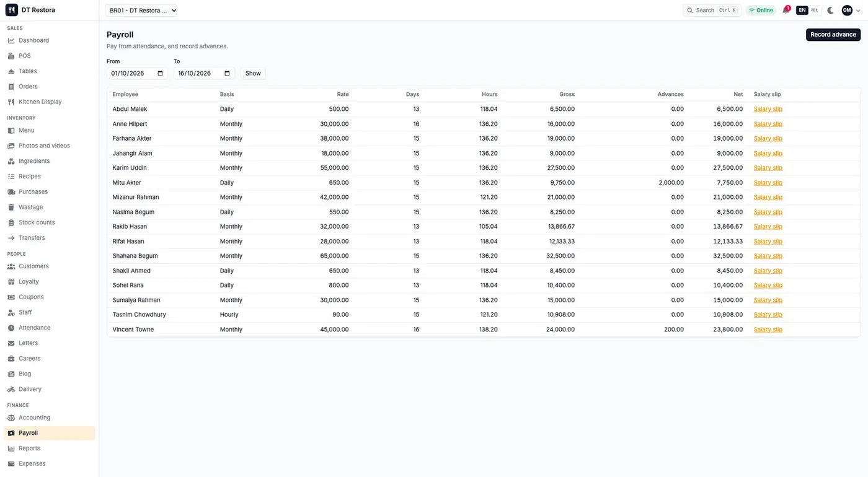Expand the OM user account menu
This screenshot has width=868, height=477.
[851, 11]
